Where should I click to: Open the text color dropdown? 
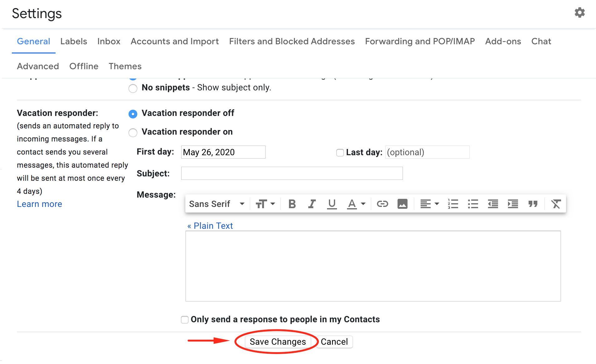356,204
